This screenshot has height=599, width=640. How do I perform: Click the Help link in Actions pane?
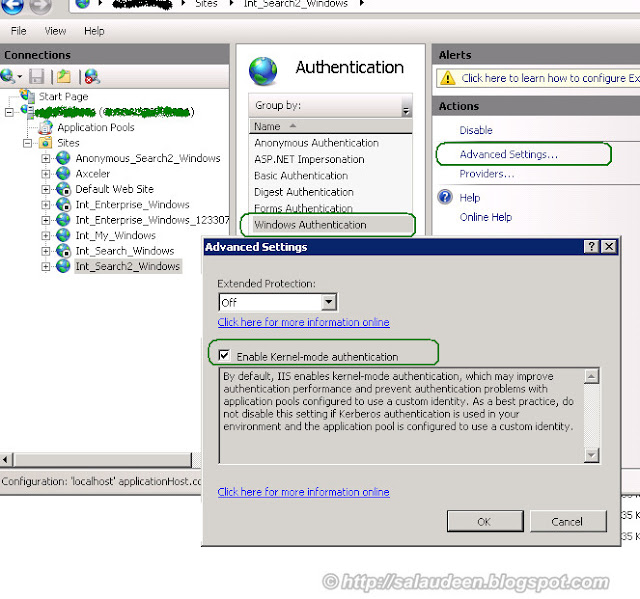click(x=470, y=198)
